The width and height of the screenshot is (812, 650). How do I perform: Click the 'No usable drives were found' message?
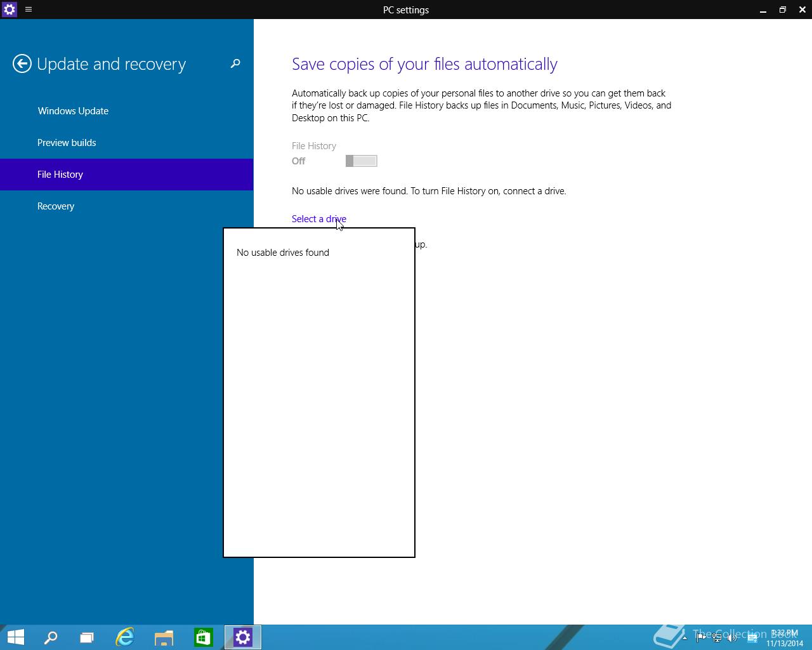pyautogui.click(x=429, y=191)
